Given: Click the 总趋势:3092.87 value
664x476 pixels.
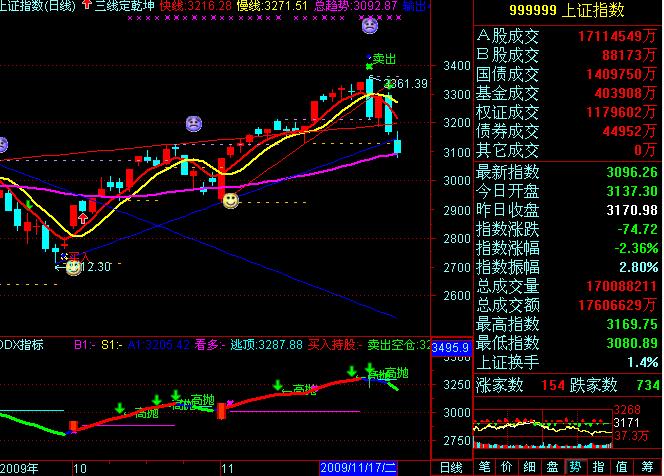Looking at the screenshot, I should point(356,6).
